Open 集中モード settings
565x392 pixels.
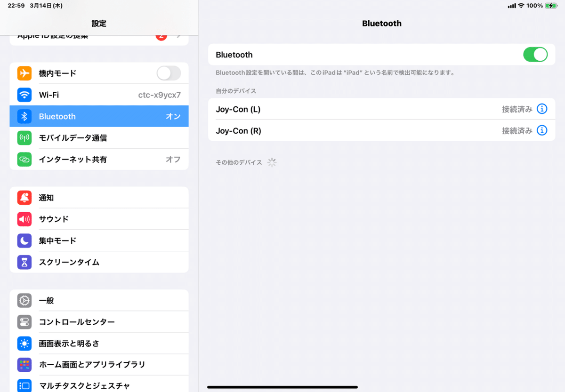pyautogui.click(x=99, y=240)
